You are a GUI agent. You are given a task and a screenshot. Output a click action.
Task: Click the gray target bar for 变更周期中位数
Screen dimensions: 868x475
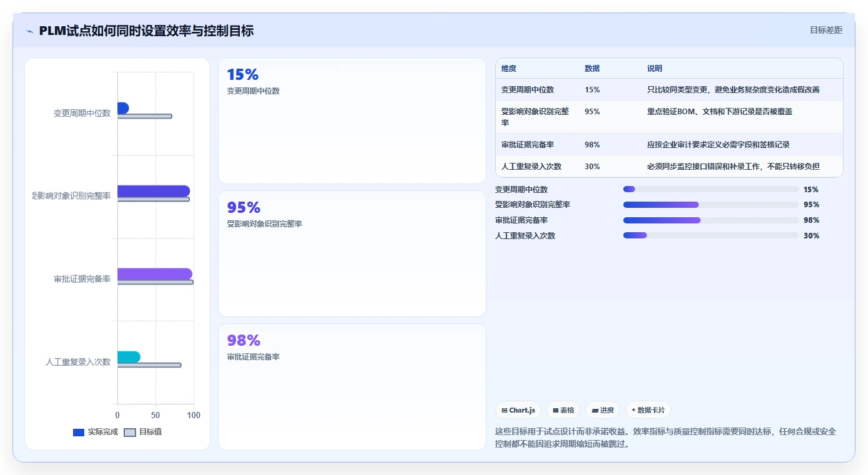pos(145,116)
